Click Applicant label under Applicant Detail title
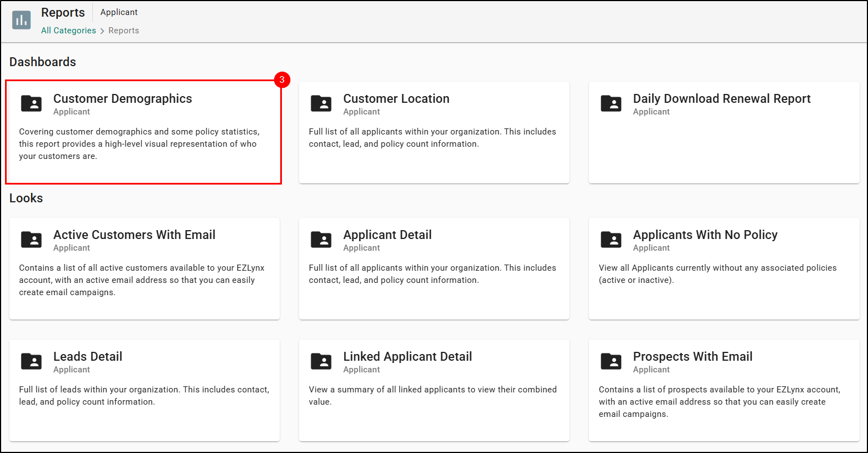868x453 pixels. (361, 248)
